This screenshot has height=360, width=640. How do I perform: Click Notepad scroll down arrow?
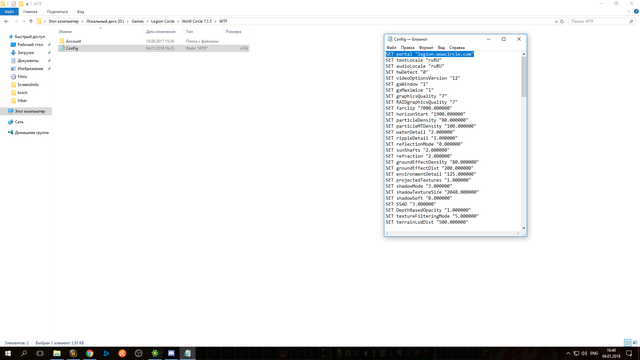[x=523, y=228]
